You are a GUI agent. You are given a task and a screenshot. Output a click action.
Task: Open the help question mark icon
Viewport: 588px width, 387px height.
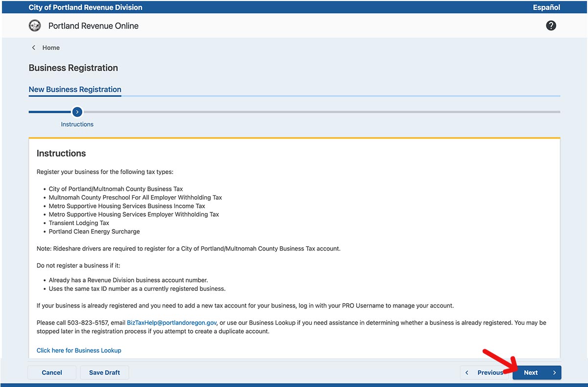pos(551,26)
